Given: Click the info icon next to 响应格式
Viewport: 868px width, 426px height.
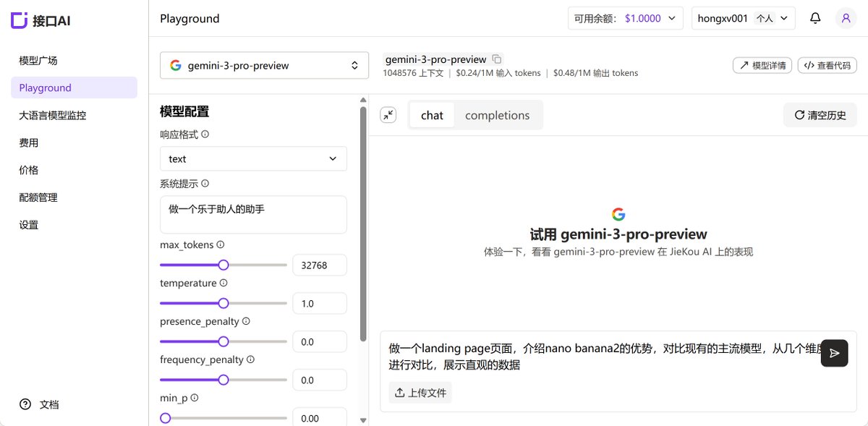Looking at the screenshot, I should pyautogui.click(x=205, y=135).
